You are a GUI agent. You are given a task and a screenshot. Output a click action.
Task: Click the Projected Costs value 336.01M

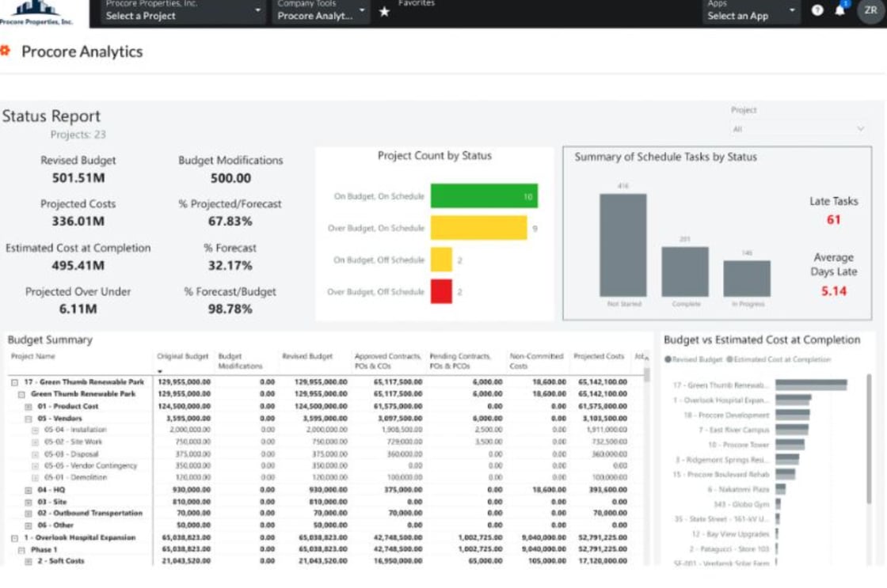click(x=78, y=221)
